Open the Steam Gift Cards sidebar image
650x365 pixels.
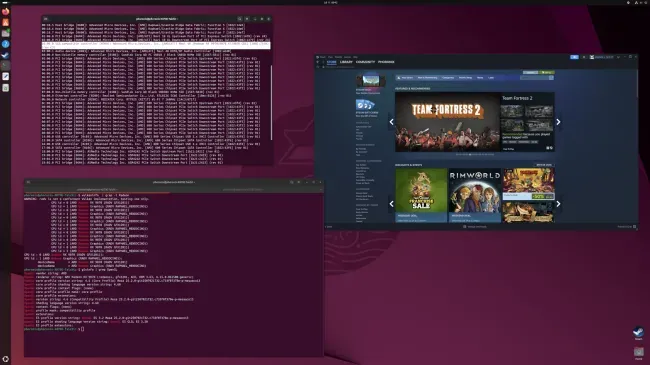pyautogui.click(x=365, y=105)
